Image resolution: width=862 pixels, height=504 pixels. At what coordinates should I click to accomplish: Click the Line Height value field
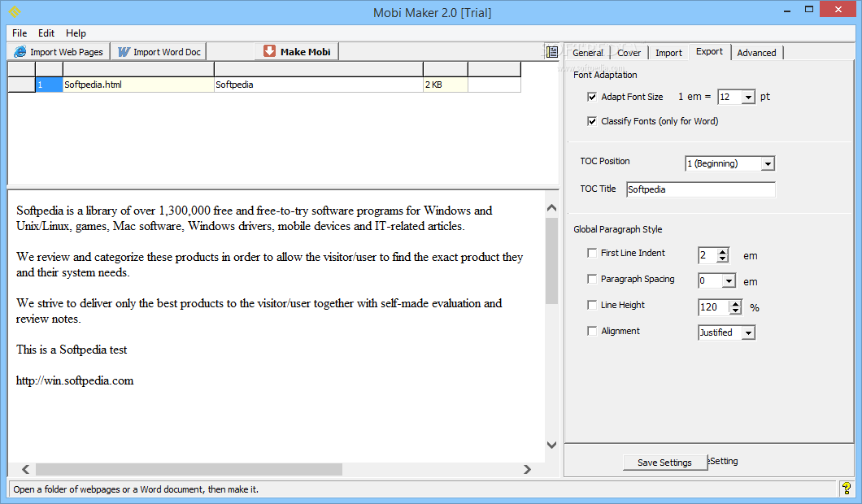[714, 306]
